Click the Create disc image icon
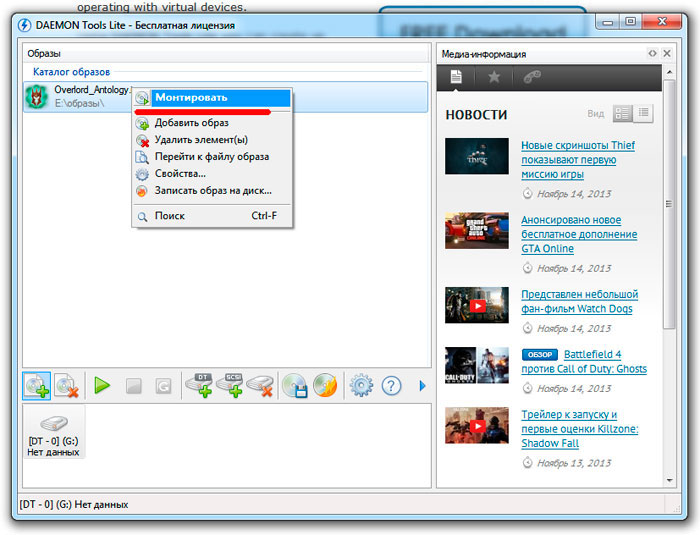This screenshot has width=700, height=535. click(x=295, y=385)
